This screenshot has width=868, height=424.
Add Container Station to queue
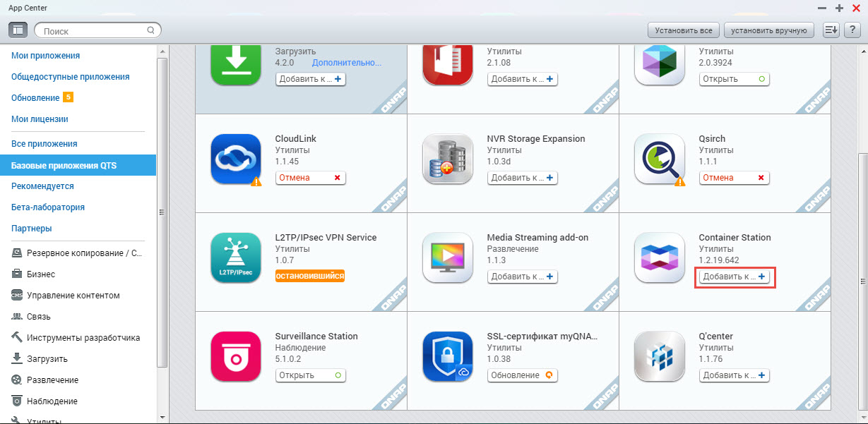click(735, 277)
